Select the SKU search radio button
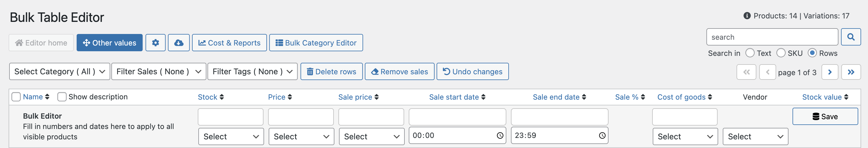This screenshot has height=148, width=868. click(x=781, y=53)
